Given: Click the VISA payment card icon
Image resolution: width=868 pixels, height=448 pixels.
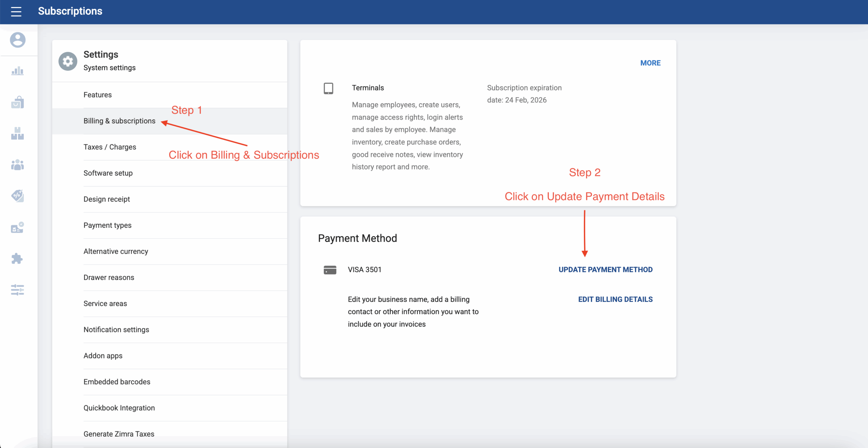Looking at the screenshot, I should [x=329, y=269].
